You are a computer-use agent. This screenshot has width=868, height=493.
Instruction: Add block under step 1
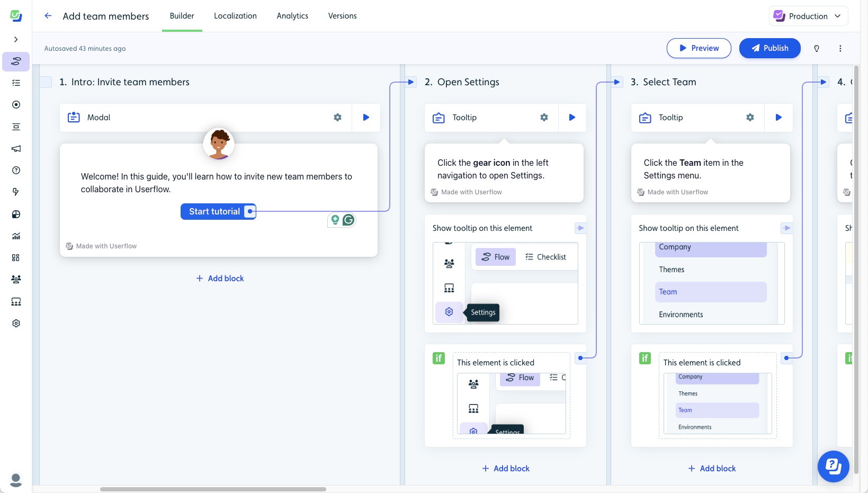[220, 279]
